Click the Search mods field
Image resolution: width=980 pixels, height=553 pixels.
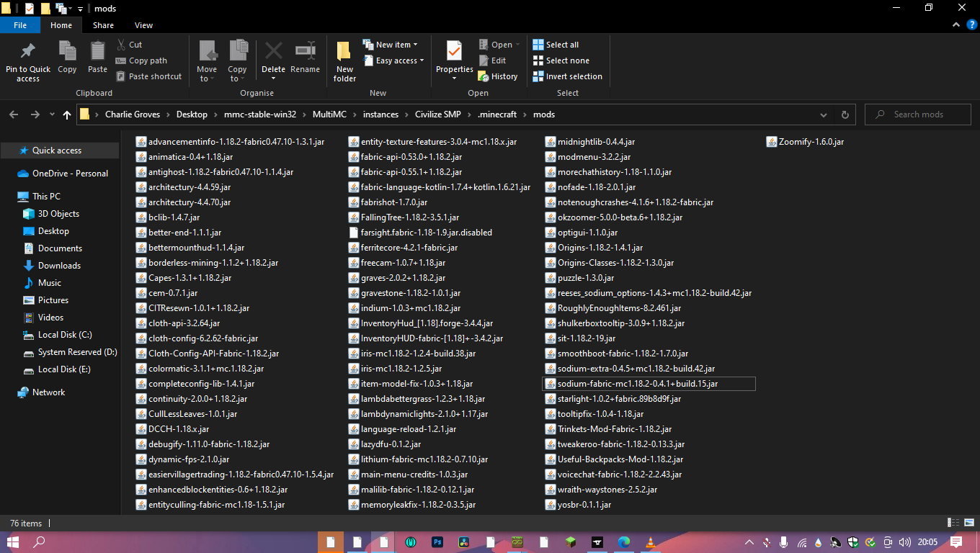coord(917,114)
